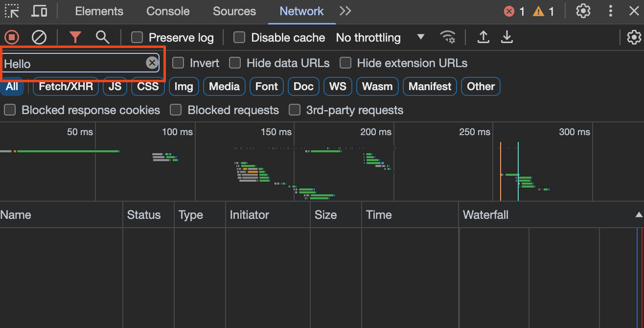644x328 pixels.
Task: Toggle the red filter funnel icon
Action: [75, 37]
